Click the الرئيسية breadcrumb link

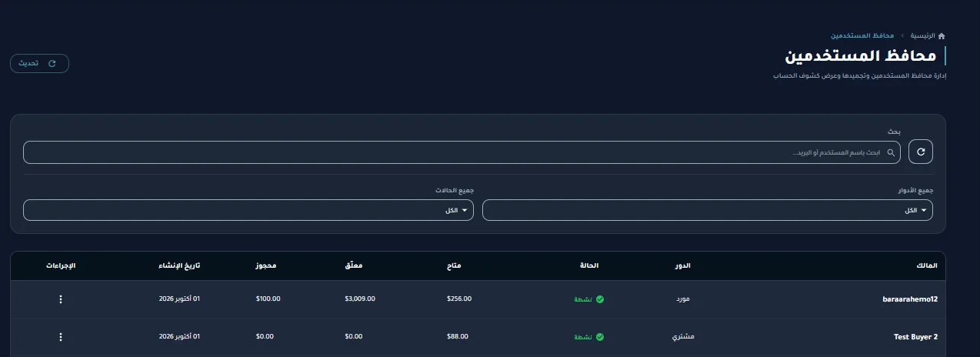(x=922, y=36)
